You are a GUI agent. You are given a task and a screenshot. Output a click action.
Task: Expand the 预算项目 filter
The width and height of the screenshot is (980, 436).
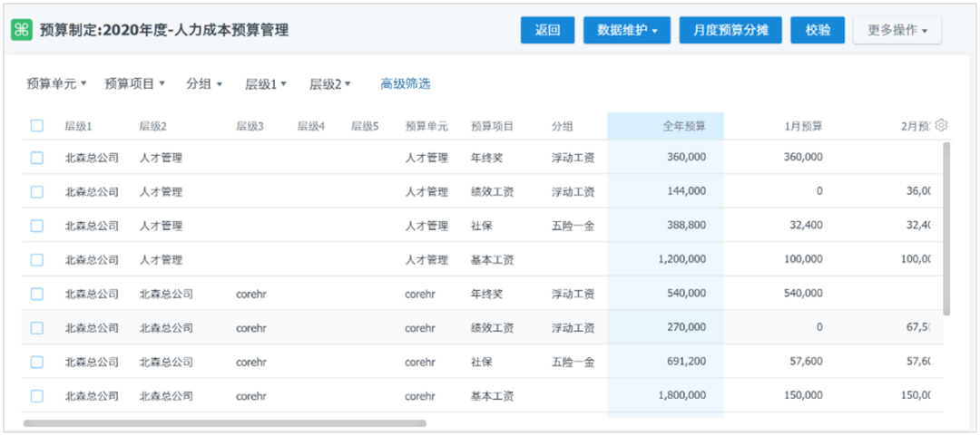click(134, 83)
